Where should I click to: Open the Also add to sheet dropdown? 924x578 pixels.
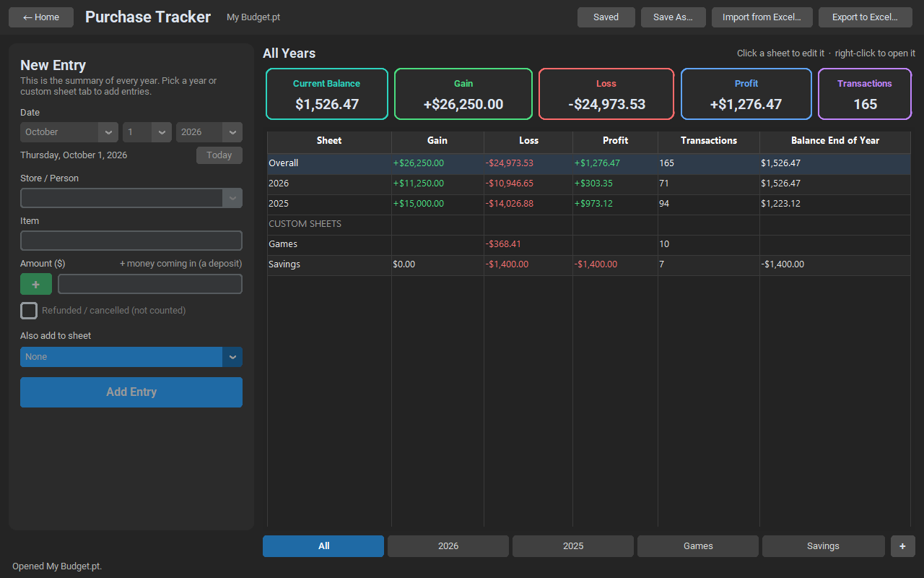pyautogui.click(x=131, y=357)
